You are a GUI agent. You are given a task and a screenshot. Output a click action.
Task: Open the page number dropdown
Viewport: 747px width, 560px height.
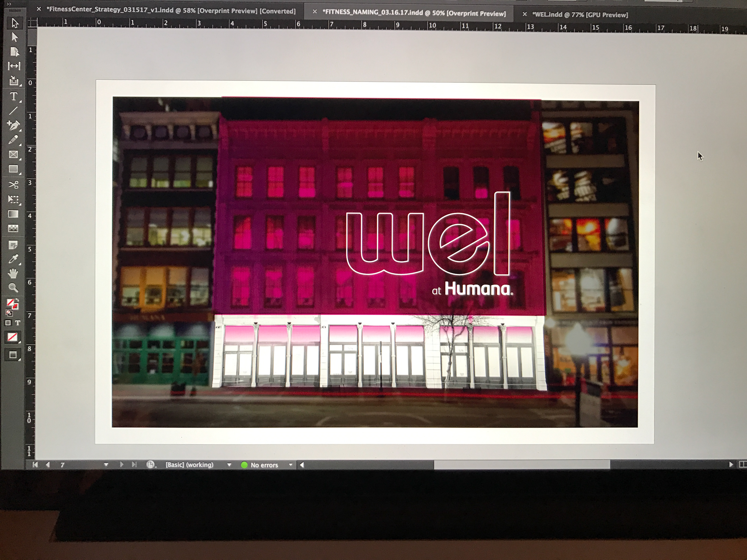[x=106, y=465]
